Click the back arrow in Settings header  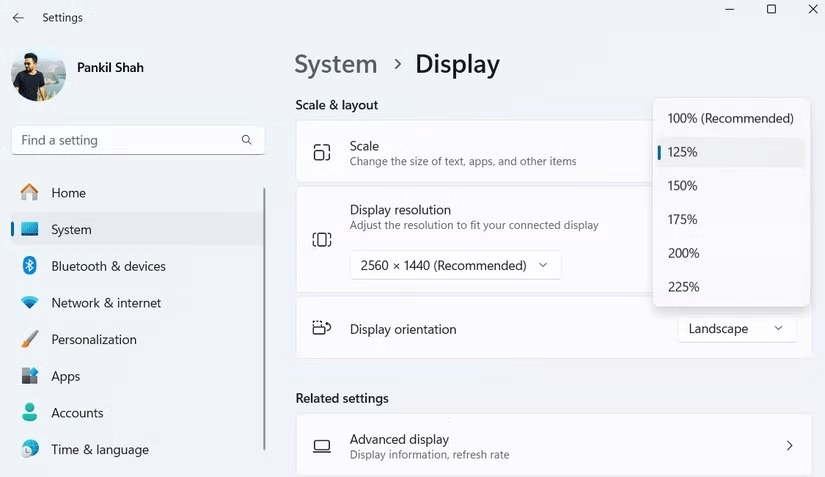[18, 18]
